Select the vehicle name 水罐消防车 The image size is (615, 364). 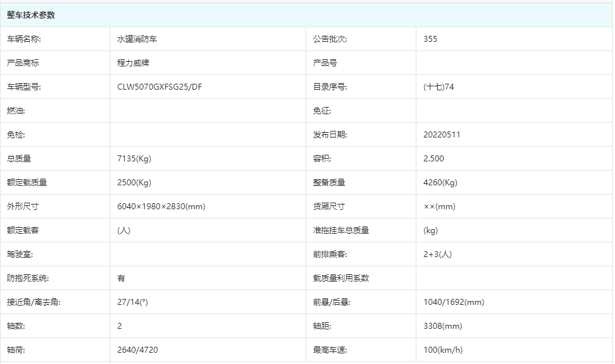tap(137, 39)
